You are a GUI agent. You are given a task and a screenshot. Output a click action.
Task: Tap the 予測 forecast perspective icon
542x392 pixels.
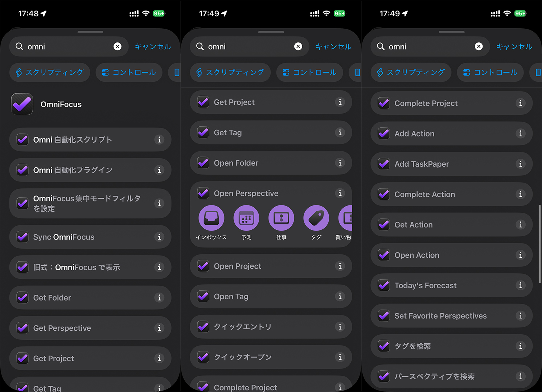tap(246, 218)
